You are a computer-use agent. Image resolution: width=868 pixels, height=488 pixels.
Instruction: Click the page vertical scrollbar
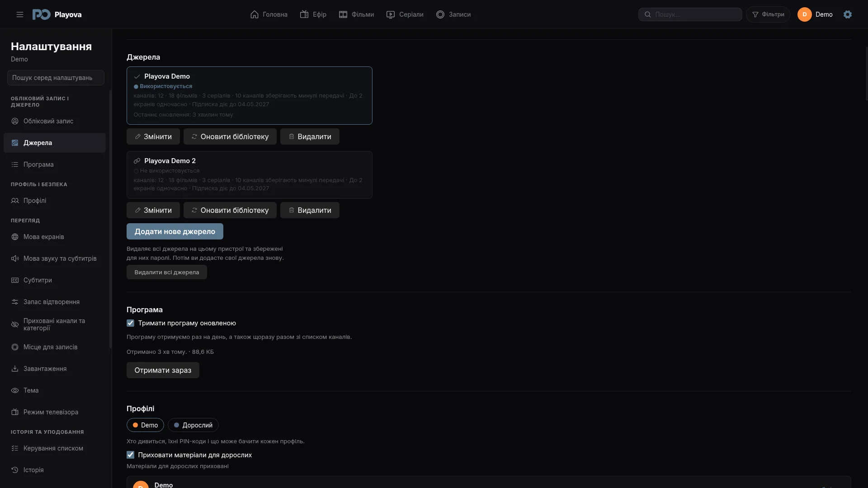[866, 73]
